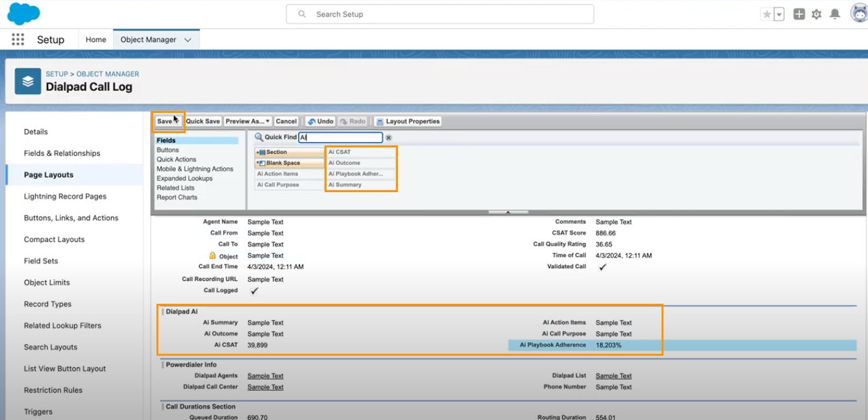
Task: Open Record Types in the sidebar
Action: point(48,304)
